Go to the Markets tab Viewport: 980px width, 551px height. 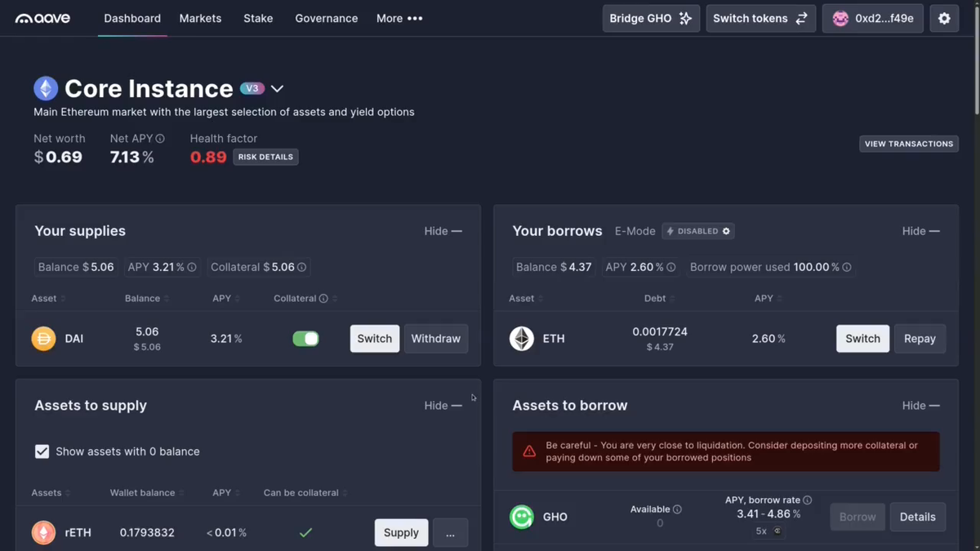coord(200,18)
